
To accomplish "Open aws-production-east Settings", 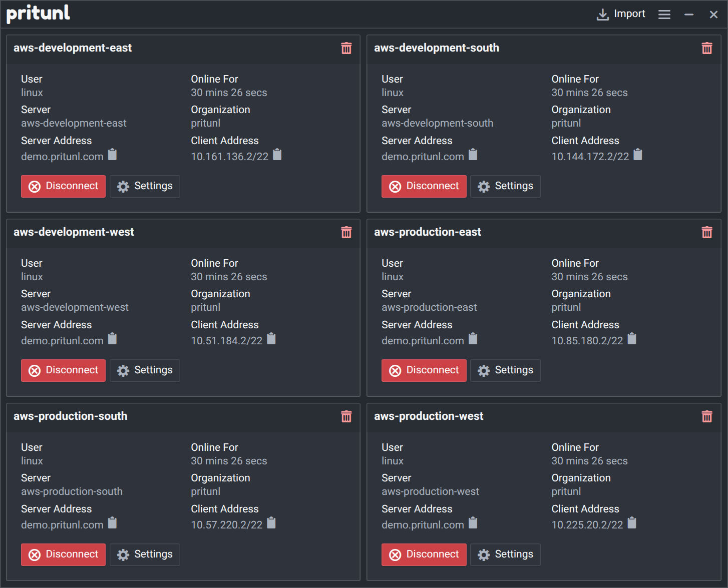I will [505, 370].
